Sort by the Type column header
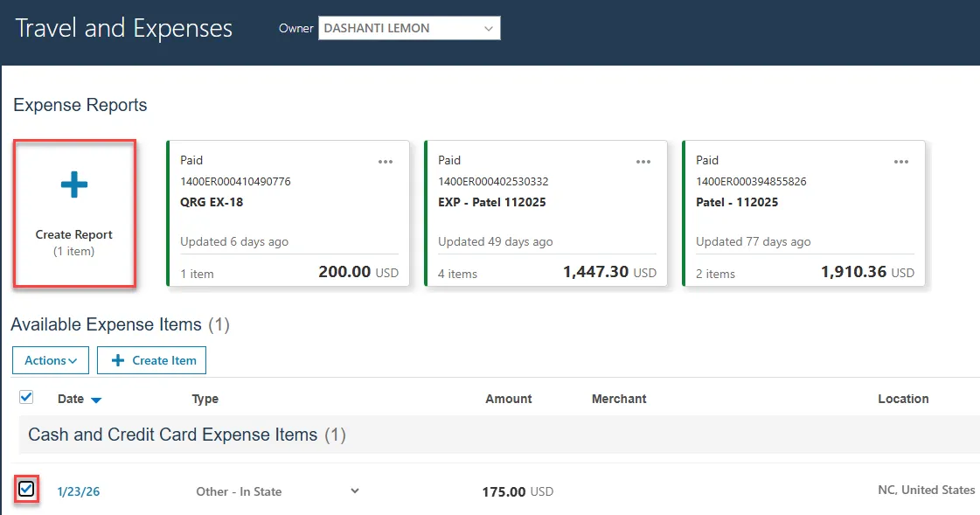This screenshot has height=515, width=980. click(x=205, y=399)
